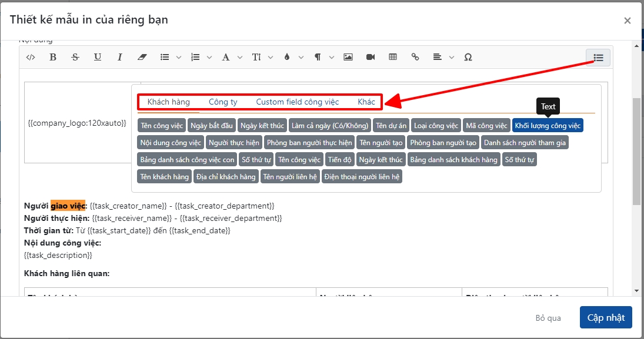Screen dimensions: 644x339
Task: Open the special characters omega icon
Action: [468, 57]
